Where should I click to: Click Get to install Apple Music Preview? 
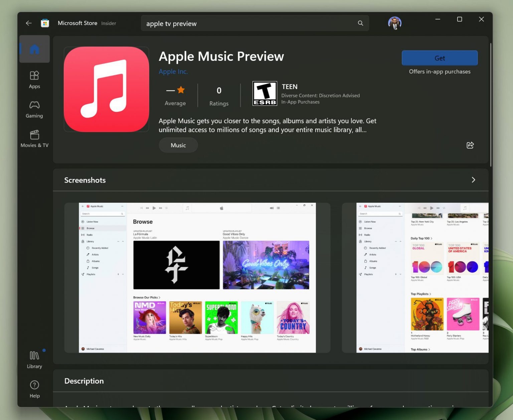(x=440, y=58)
